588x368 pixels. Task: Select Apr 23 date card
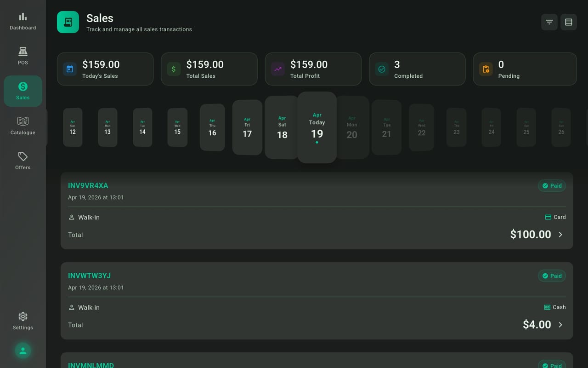[x=457, y=127]
